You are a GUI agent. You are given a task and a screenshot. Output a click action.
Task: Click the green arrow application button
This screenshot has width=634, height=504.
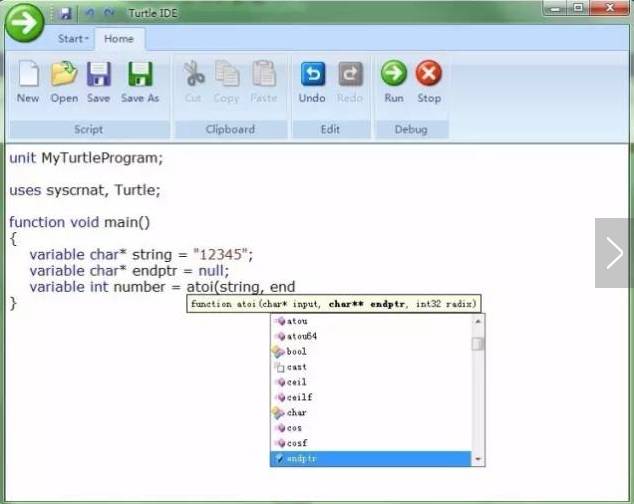[24, 23]
